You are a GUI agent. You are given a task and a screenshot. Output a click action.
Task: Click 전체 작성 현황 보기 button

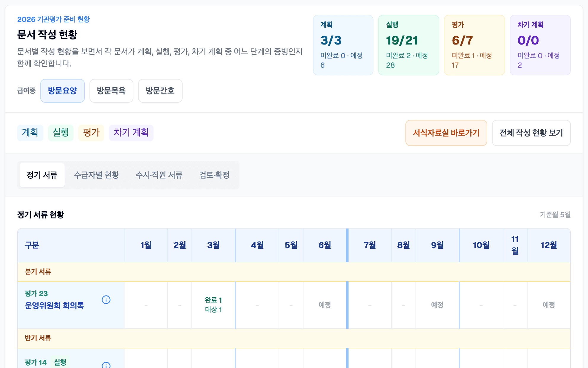tap(531, 133)
